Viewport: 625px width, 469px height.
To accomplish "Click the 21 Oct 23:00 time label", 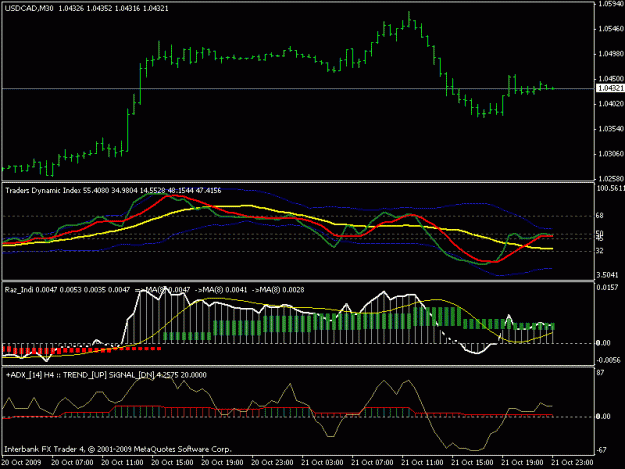I will point(572,462).
